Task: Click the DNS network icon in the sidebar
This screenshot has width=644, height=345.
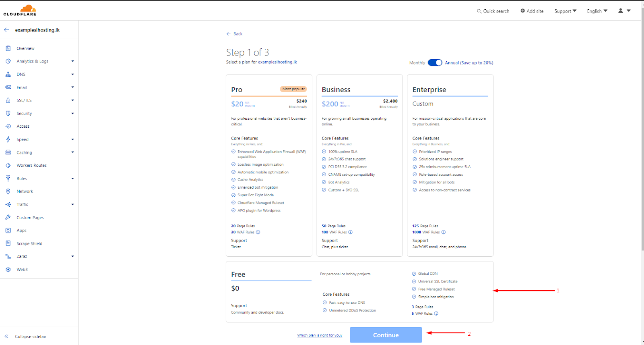Action: point(8,75)
